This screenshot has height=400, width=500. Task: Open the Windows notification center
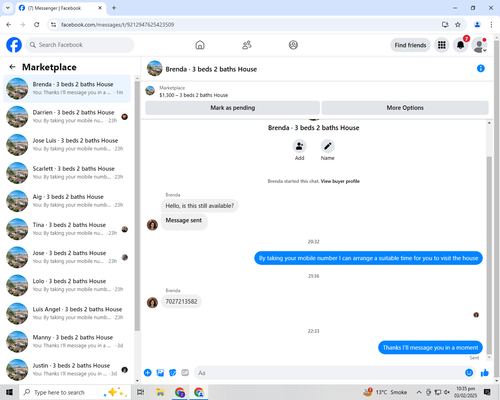coord(487,392)
